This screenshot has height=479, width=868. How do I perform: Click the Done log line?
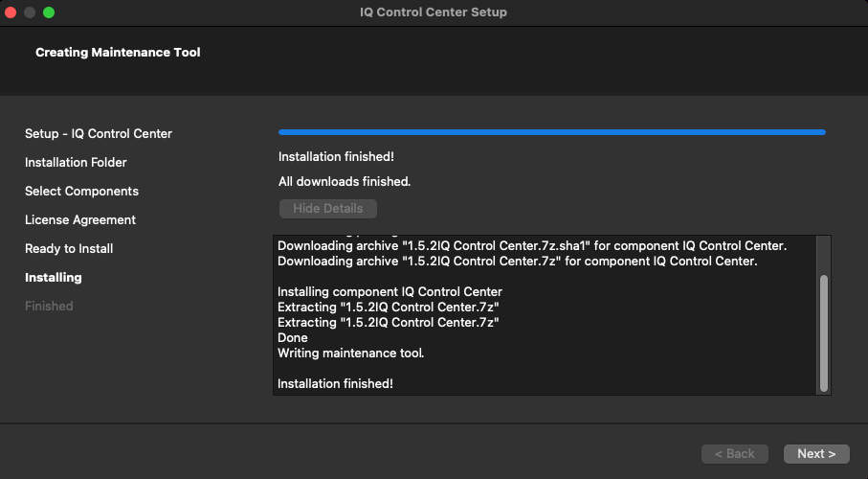click(292, 337)
